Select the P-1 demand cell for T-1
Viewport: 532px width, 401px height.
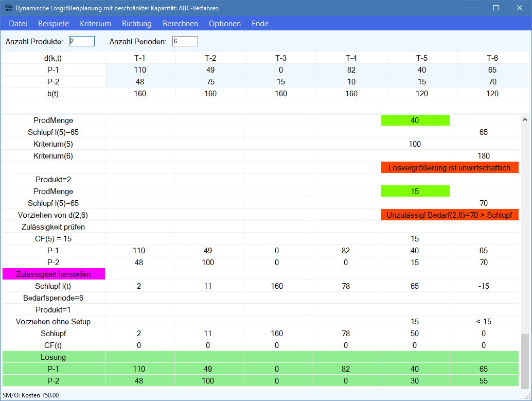pos(140,70)
